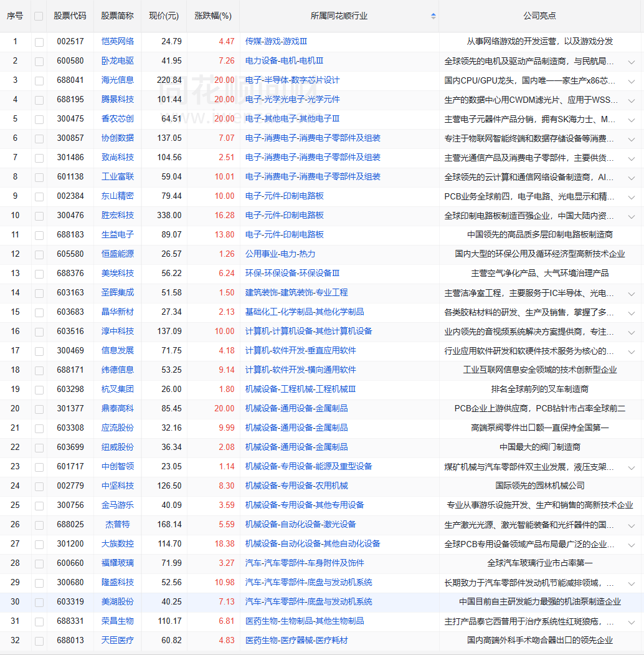Open stock name link 福耀玻璃
Viewport: 644px width, 655px height.
[x=118, y=563]
